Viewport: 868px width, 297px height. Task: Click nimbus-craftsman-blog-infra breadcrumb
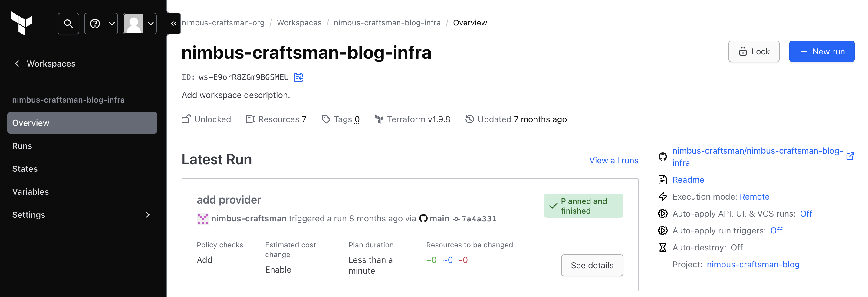coord(387,23)
